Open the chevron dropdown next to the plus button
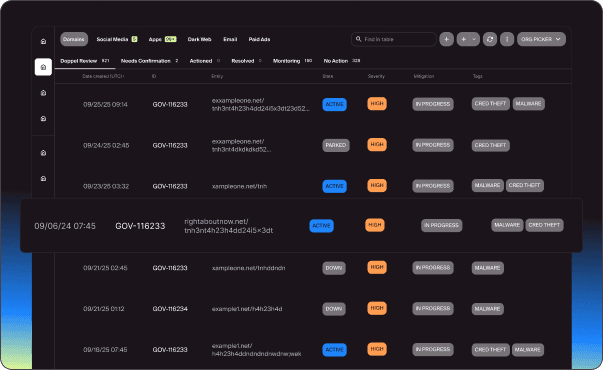Screen dimensions: 603x370 (x=475, y=39)
